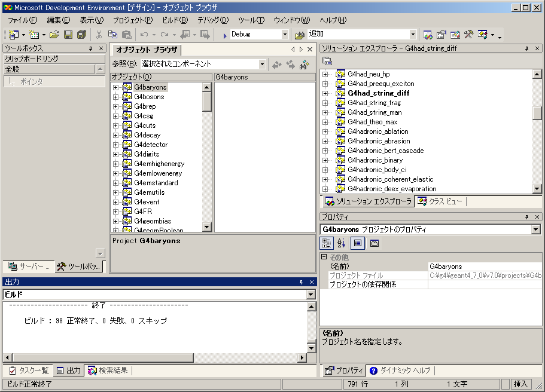Click the Properties Window toolbar icon

pyautogui.click(x=442, y=35)
